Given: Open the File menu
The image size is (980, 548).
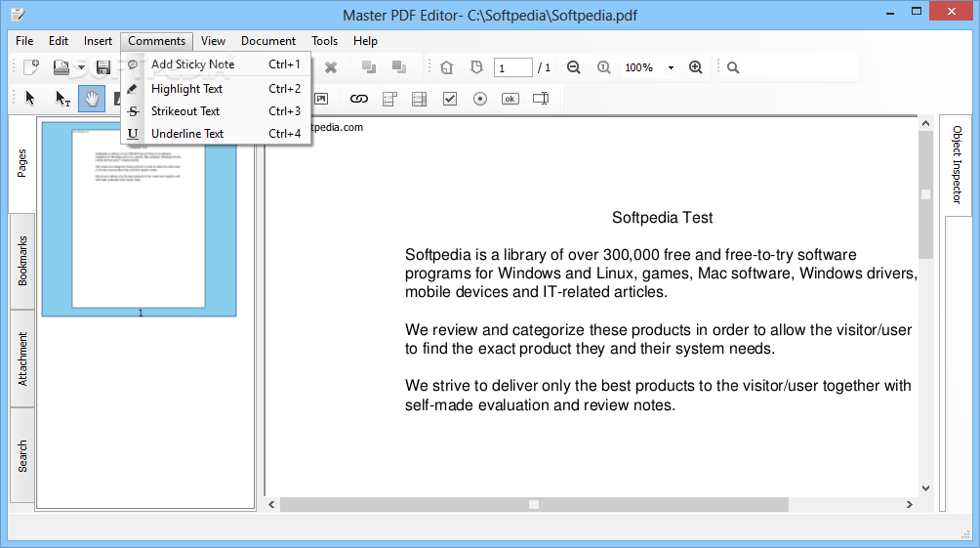Looking at the screenshot, I should (24, 41).
